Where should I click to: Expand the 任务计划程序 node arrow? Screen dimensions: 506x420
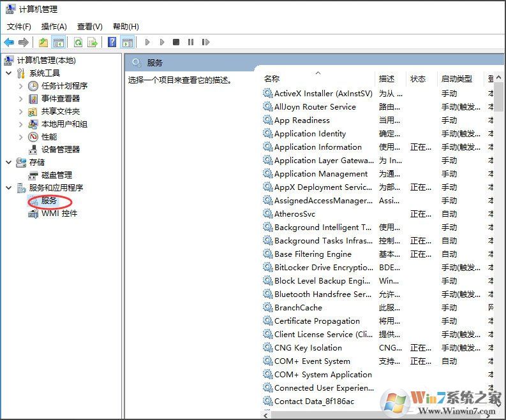pyautogui.click(x=21, y=86)
